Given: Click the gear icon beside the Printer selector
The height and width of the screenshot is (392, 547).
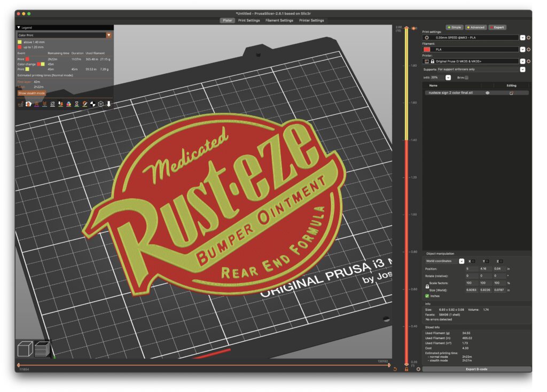Looking at the screenshot, I should pyautogui.click(x=528, y=61).
